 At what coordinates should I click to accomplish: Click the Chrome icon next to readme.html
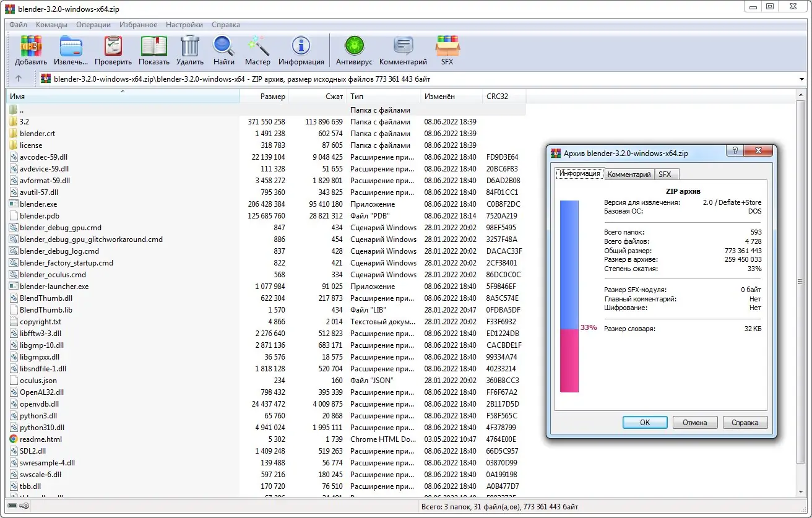pos(14,439)
